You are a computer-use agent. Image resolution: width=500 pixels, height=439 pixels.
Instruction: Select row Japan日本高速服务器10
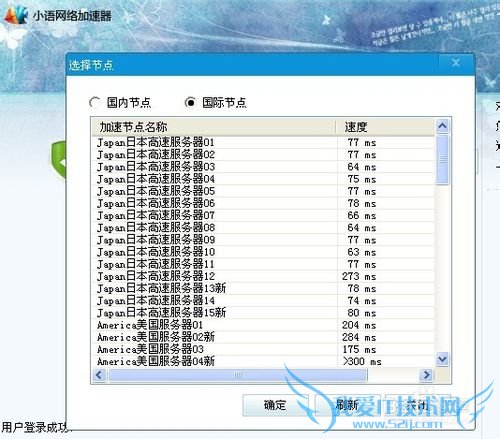coord(263,252)
